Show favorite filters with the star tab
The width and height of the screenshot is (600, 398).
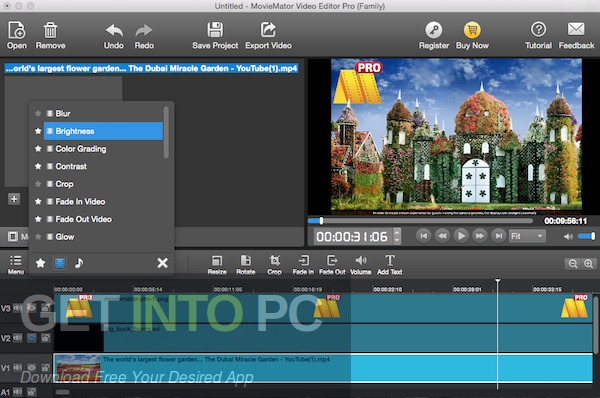41,263
